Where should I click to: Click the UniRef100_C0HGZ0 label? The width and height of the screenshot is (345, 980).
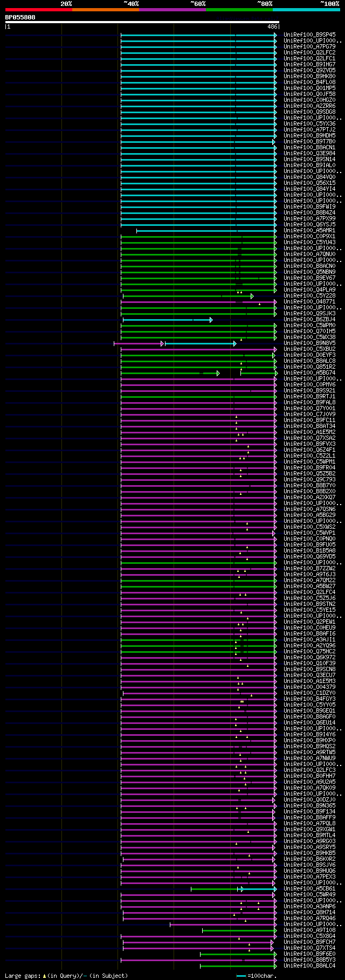coord(309,100)
